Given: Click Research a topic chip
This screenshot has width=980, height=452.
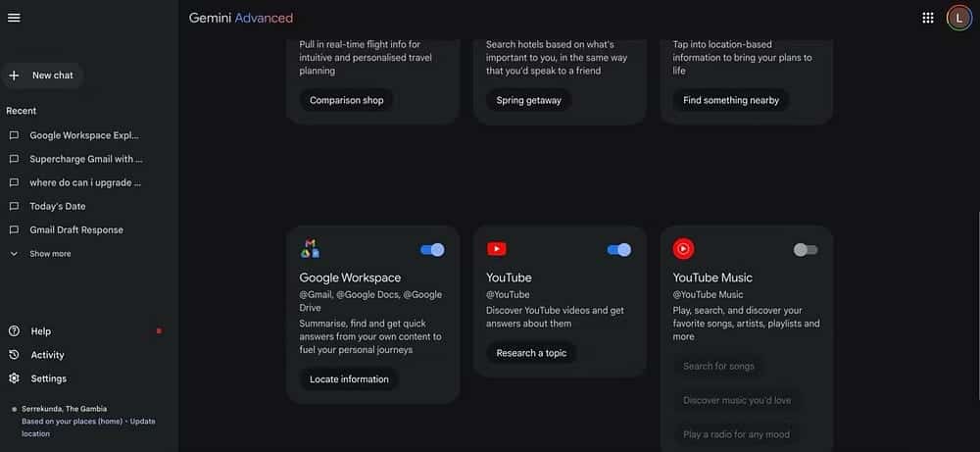Looking at the screenshot, I should [x=531, y=353].
